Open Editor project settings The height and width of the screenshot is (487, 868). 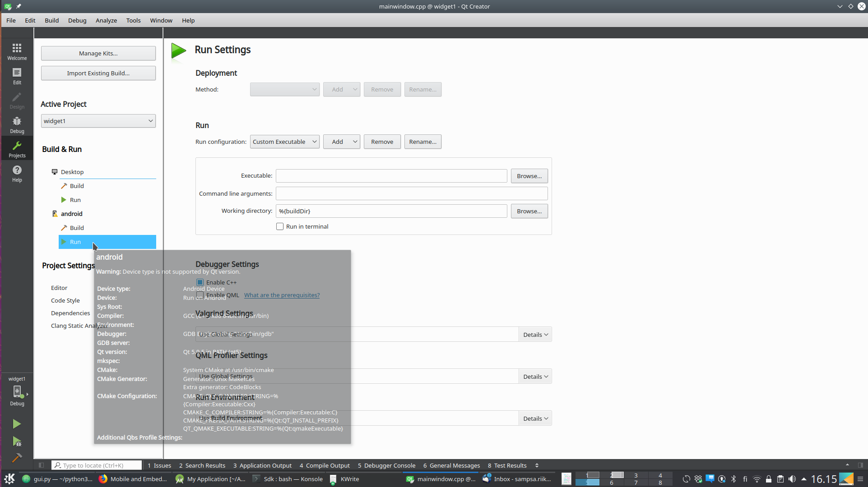(x=59, y=288)
